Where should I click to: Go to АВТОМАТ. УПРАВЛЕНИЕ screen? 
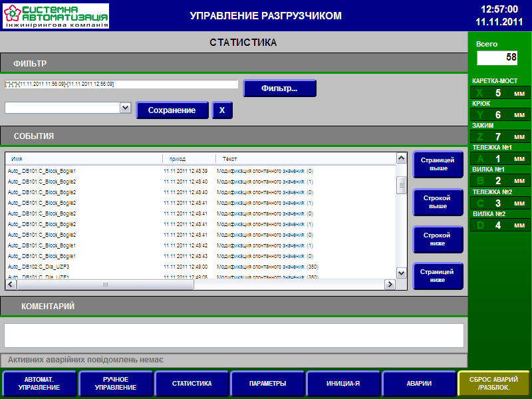tap(39, 384)
